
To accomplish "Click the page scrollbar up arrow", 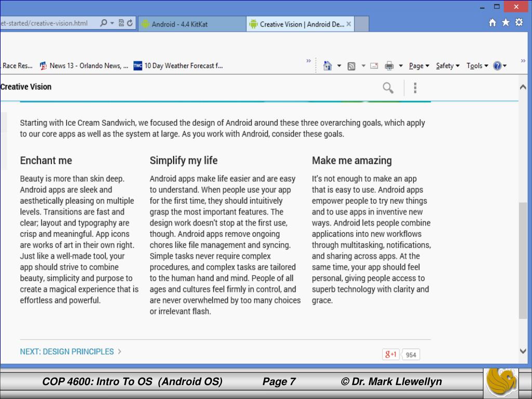I will click(x=523, y=87).
